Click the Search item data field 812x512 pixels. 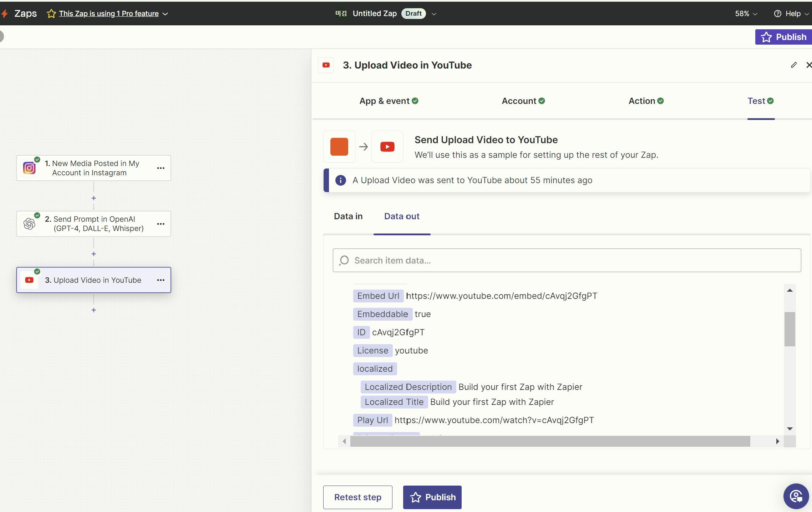pos(567,260)
